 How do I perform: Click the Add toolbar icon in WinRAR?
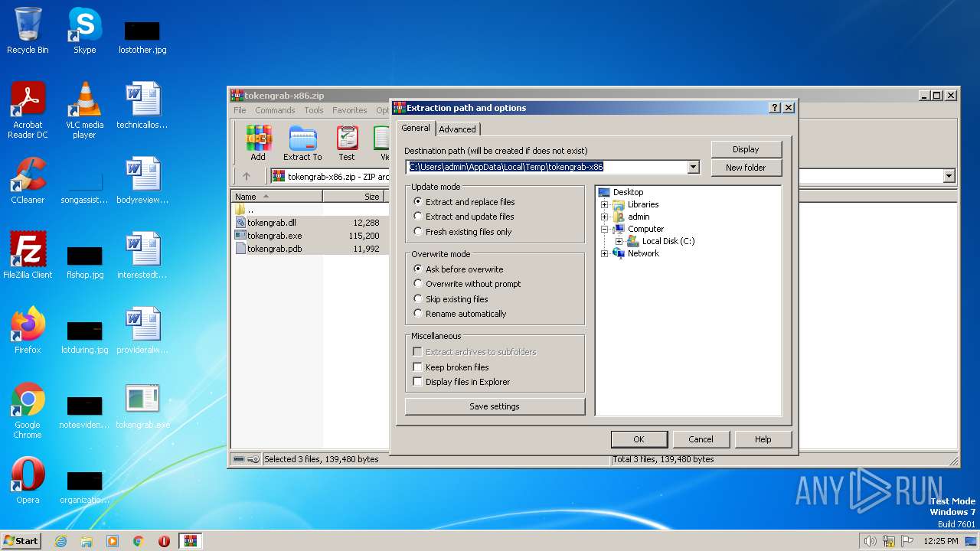click(258, 143)
